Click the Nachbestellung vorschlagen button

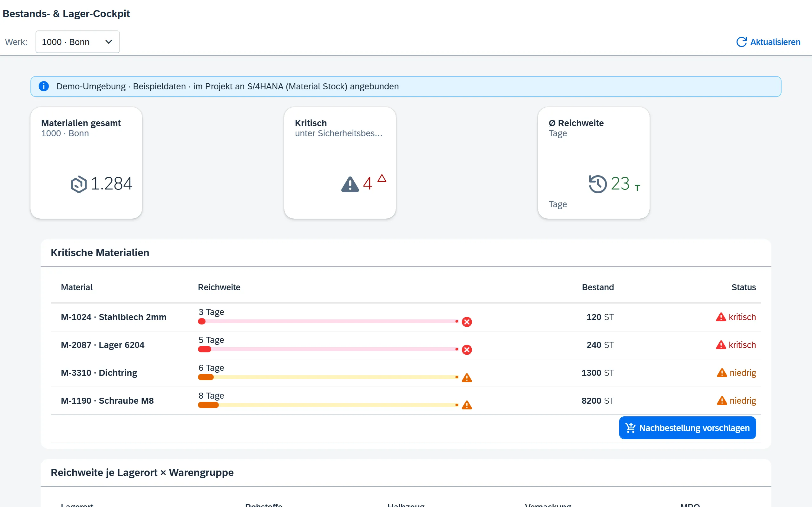point(687,428)
